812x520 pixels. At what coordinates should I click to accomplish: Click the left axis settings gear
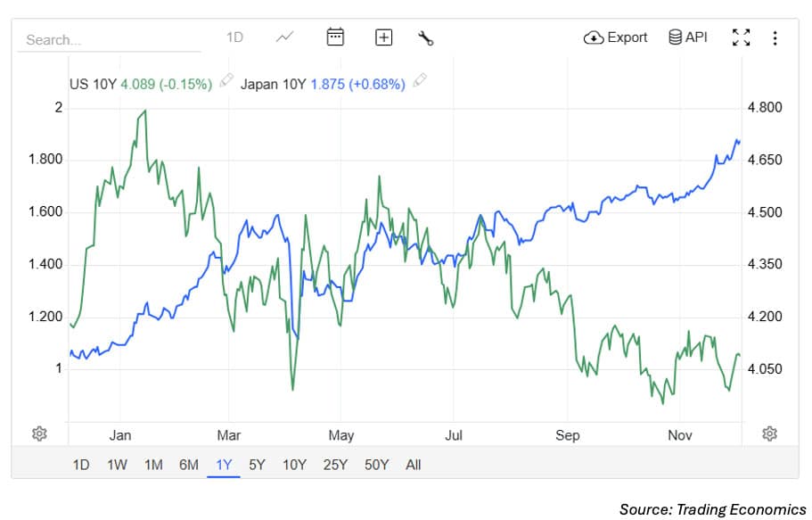[x=39, y=433]
